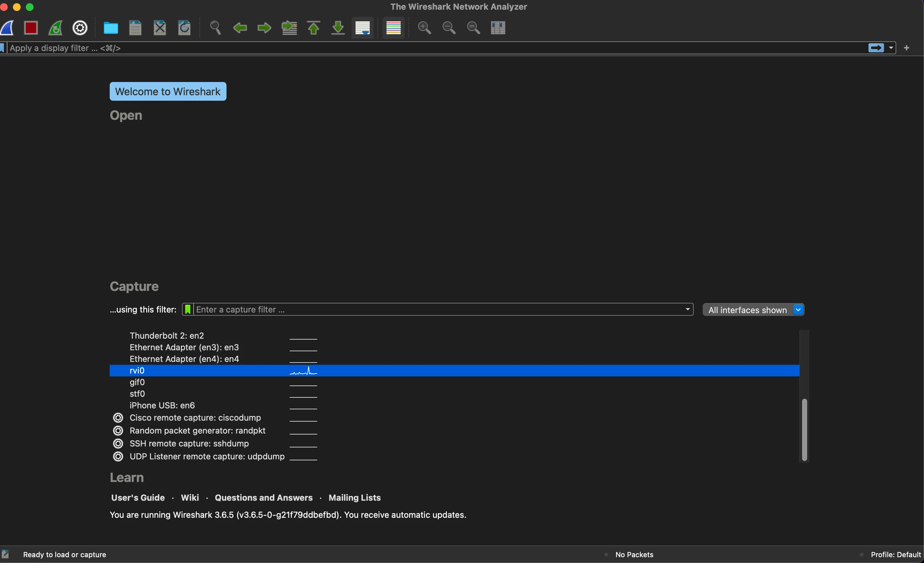Zoom in main window text

tap(424, 28)
